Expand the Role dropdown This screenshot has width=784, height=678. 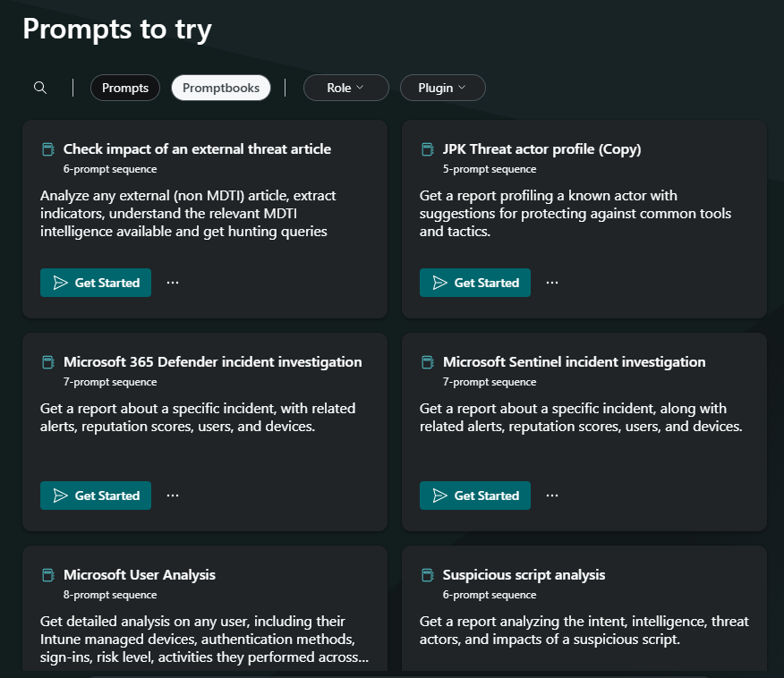pos(346,88)
